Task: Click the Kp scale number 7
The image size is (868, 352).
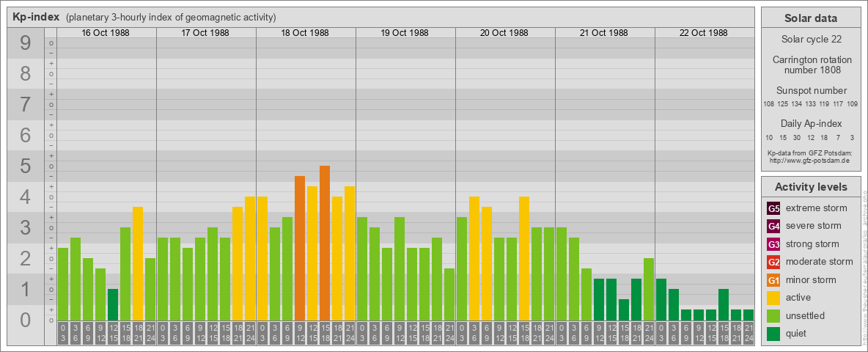Action: pos(25,105)
